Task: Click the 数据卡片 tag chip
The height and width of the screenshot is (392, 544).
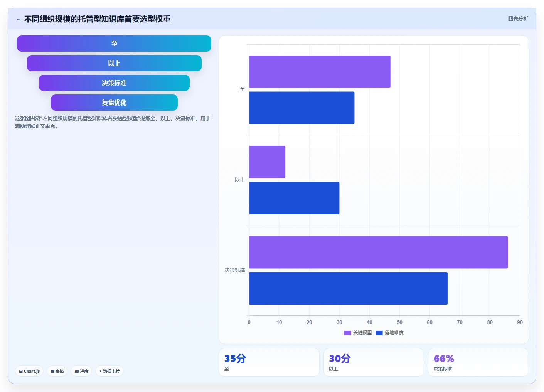Action: pos(109,371)
